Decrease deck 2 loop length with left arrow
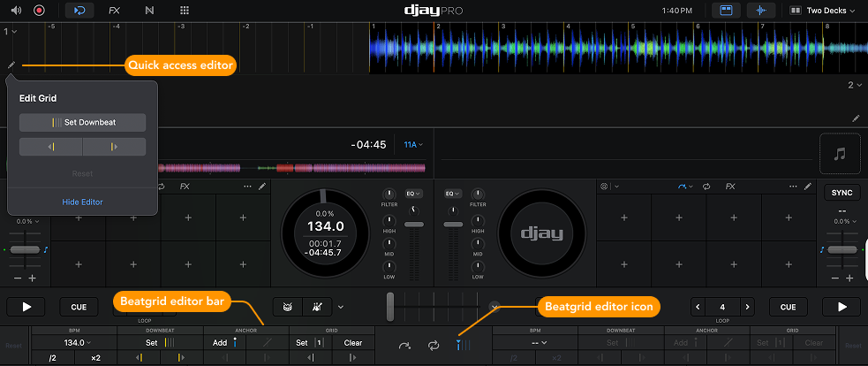This screenshot has width=868, height=366. (698, 307)
